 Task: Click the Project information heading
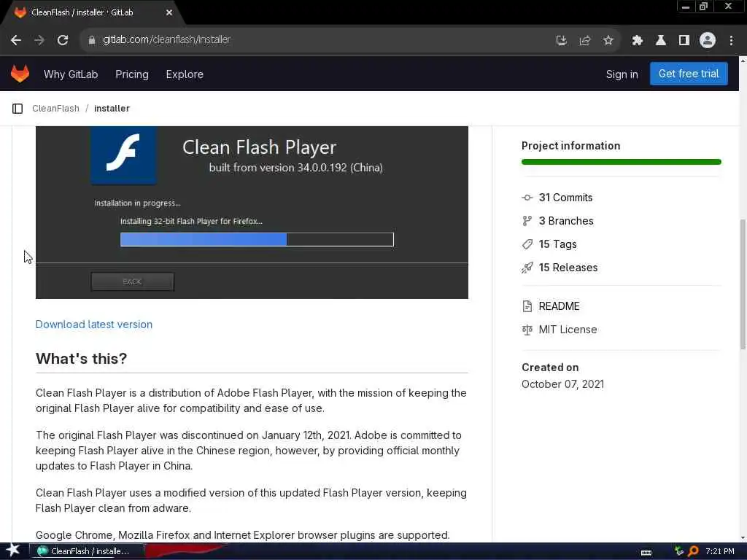tap(570, 146)
